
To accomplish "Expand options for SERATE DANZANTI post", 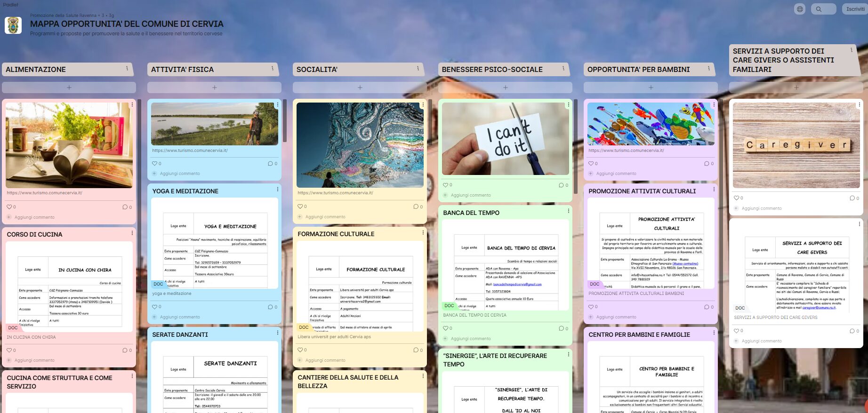I will (277, 333).
